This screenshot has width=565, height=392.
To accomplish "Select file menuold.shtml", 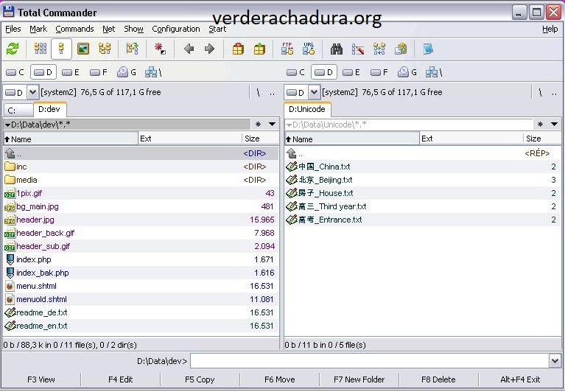I will (141, 299).
